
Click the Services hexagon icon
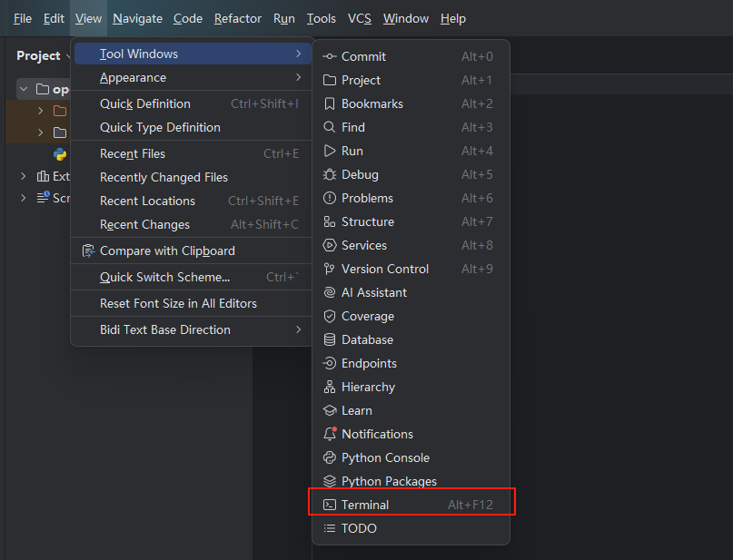(x=330, y=245)
